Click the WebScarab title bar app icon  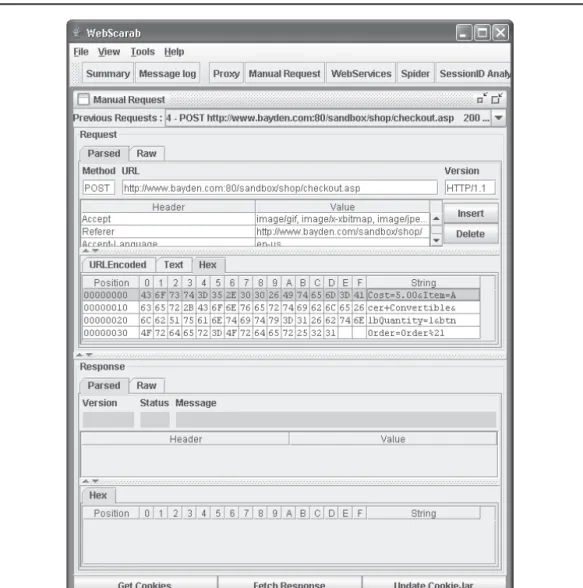(77, 33)
